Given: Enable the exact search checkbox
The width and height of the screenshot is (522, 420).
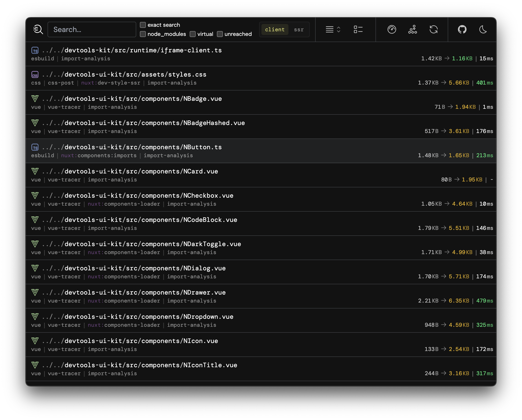Looking at the screenshot, I should pos(143,25).
